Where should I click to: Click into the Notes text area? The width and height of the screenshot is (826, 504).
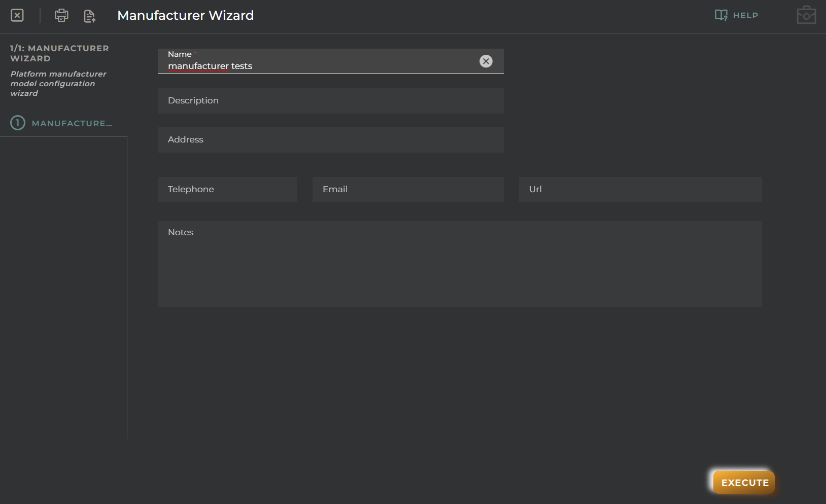[x=460, y=264]
